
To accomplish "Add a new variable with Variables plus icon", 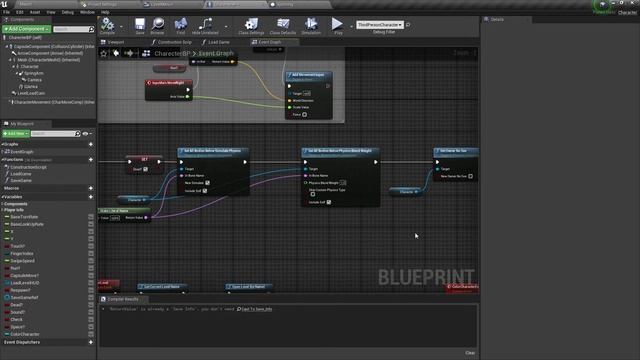I will (x=91, y=197).
